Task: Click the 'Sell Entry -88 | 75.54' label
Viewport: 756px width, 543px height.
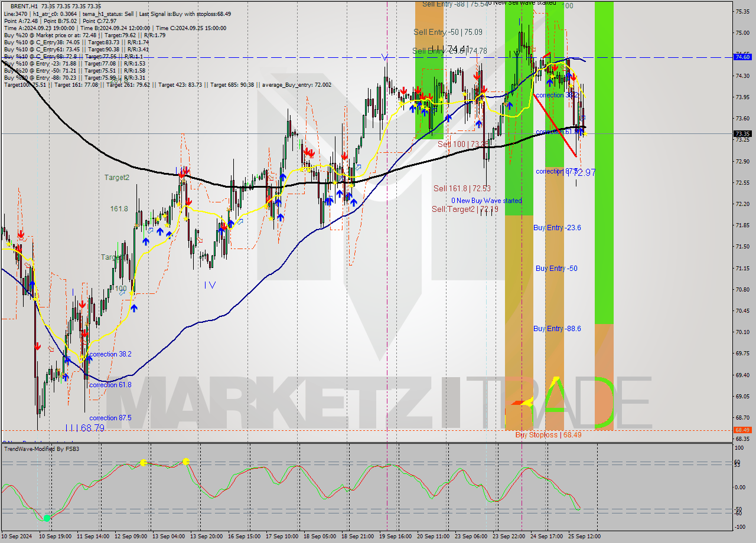Action: point(455,4)
